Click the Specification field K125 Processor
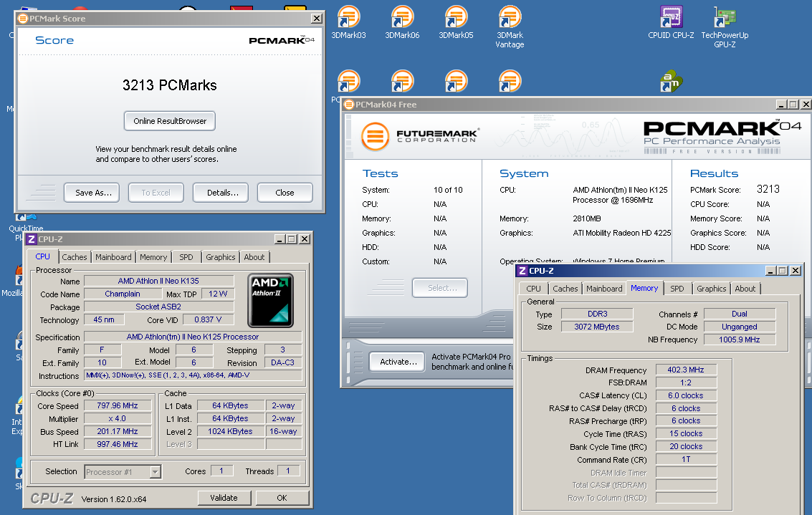Viewport: 812px width, 515px height. click(x=193, y=337)
